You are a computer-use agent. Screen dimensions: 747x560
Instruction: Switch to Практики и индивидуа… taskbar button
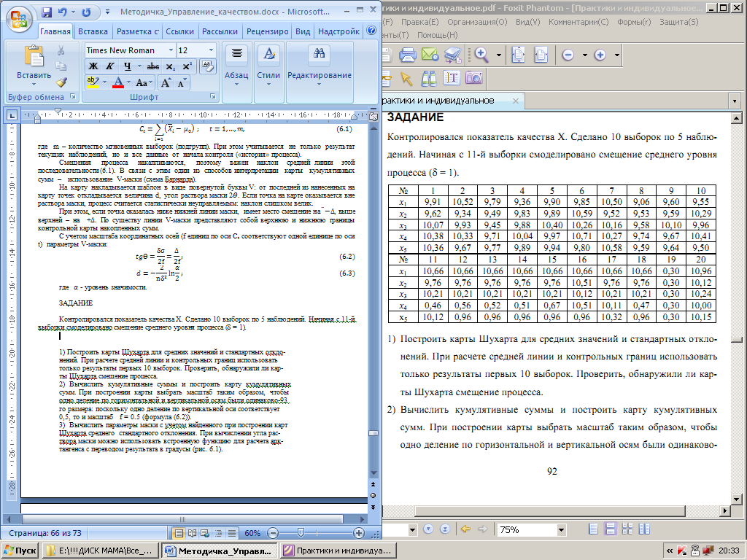(x=338, y=551)
